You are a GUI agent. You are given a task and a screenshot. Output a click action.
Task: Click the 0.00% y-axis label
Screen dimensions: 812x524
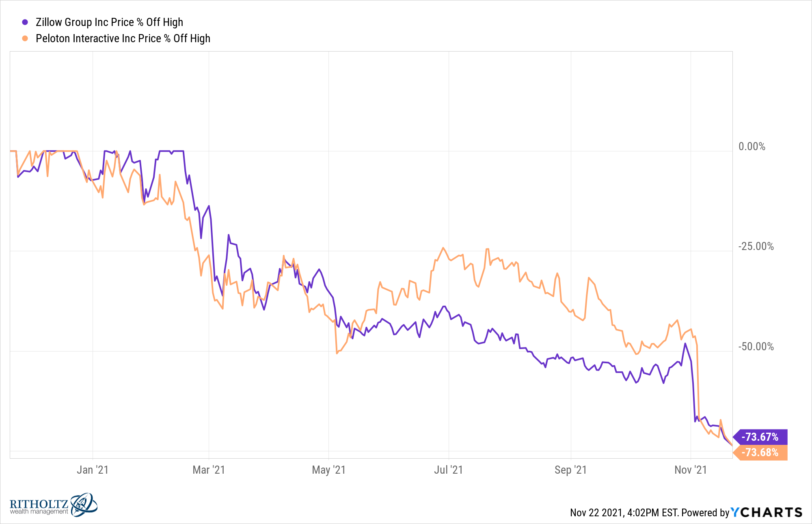tap(752, 147)
